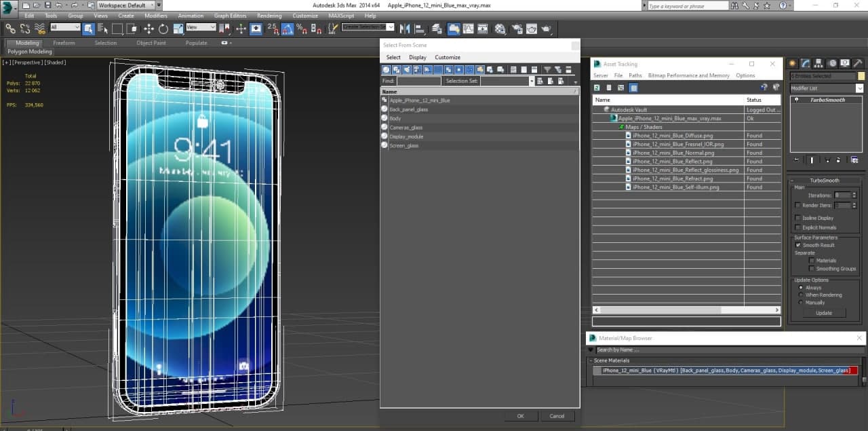Check the Smoothing Groups checkbox
Screen dimensions: 868x431
click(812, 269)
